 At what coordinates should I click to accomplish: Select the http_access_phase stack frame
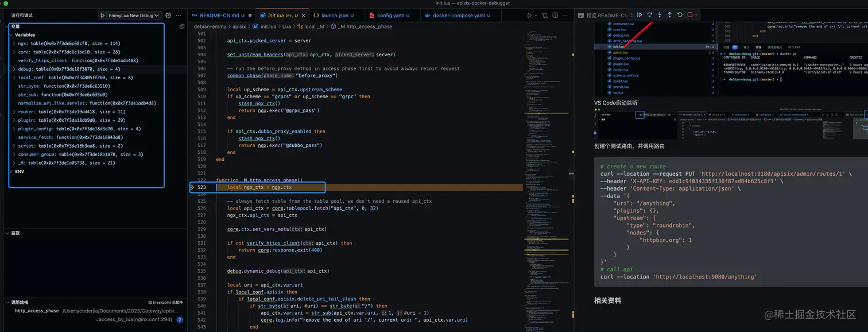(x=36, y=310)
